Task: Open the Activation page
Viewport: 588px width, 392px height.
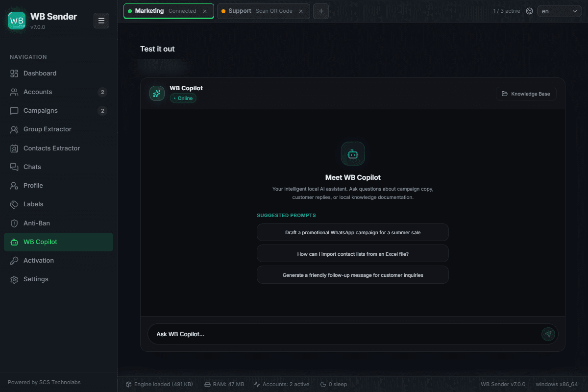Action: point(58,261)
